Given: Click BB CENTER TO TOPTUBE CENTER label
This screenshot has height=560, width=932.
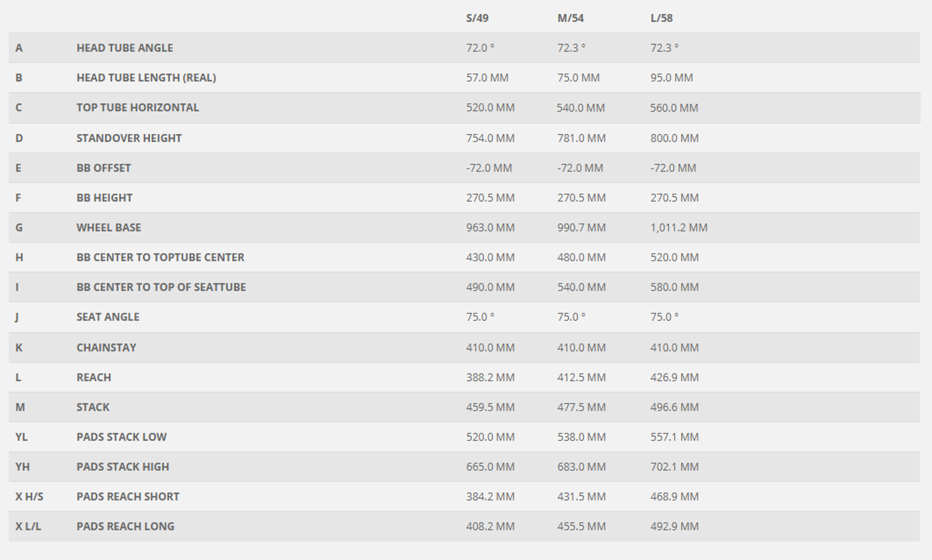Looking at the screenshot, I should pos(160,257).
